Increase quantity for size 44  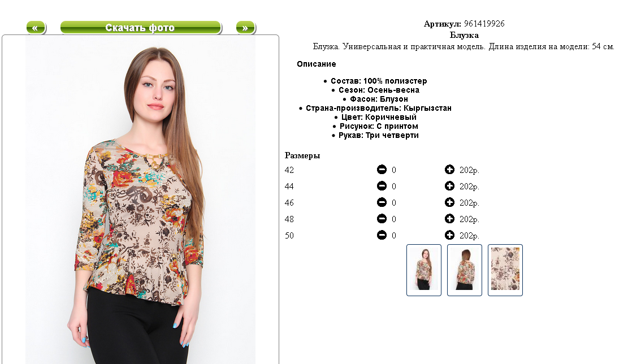pos(449,186)
